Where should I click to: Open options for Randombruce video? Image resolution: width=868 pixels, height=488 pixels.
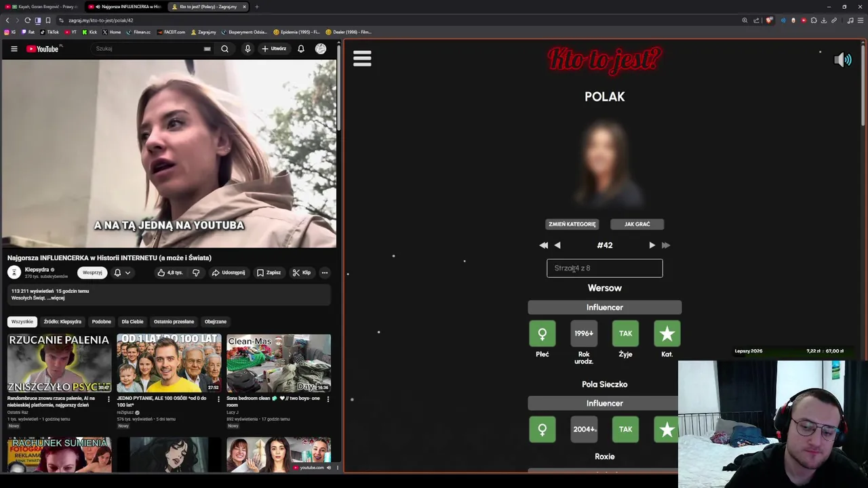[108, 399]
